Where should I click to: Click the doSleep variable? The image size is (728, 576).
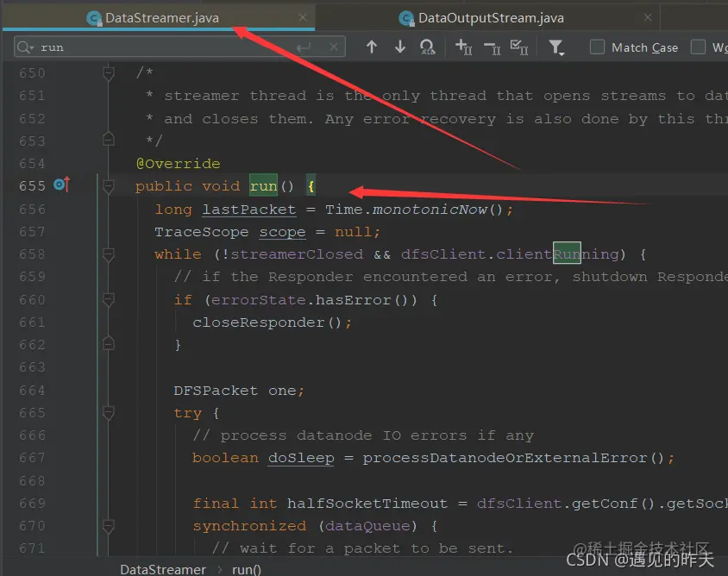click(x=301, y=458)
